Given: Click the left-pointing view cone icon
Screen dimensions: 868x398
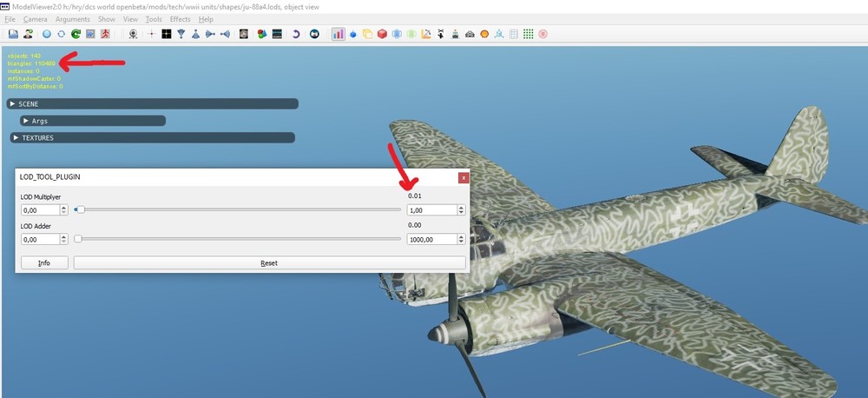Looking at the screenshot, I should [225, 34].
